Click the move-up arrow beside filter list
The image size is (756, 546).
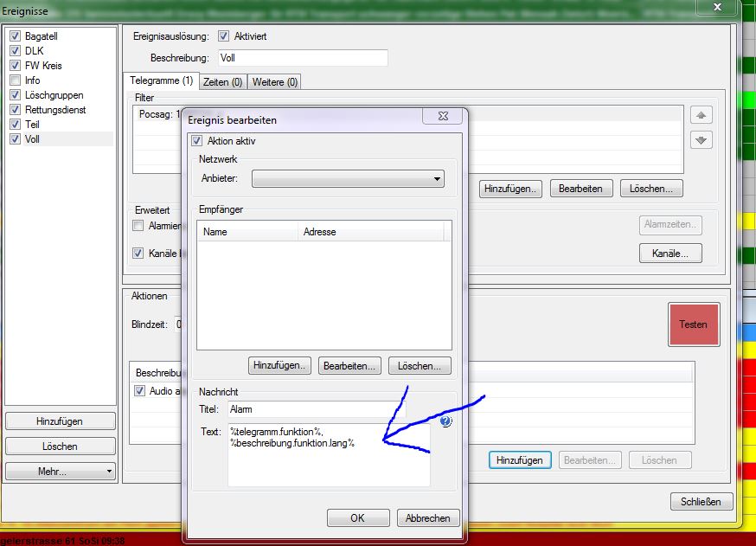pos(701,115)
